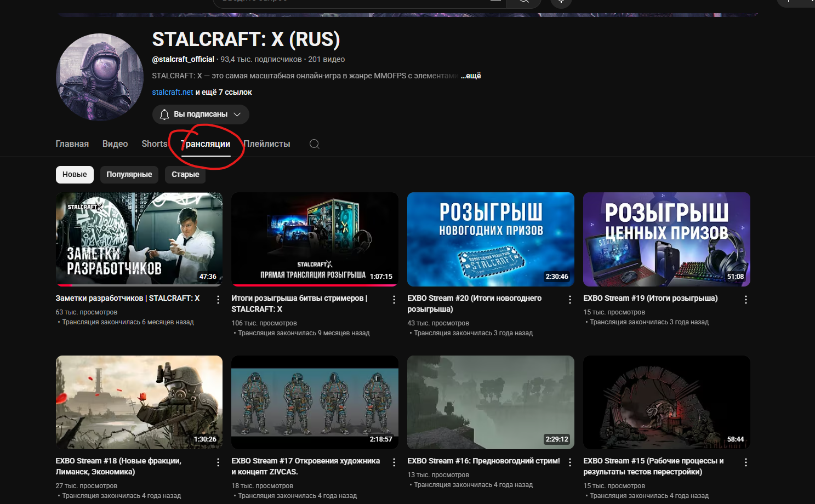Image resolution: width=815 pixels, height=504 pixels.
Task: Click the STALCRAFT: X (RUS) channel name
Action: (x=246, y=39)
